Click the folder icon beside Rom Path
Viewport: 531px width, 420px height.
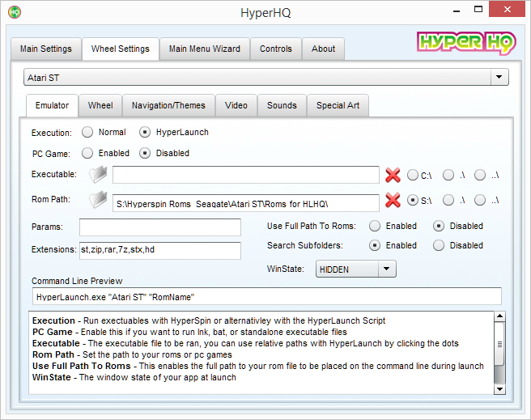[97, 201]
